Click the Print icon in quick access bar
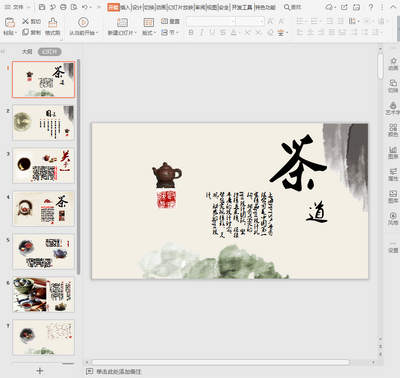Image resolution: width=400 pixels, height=378 pixels. [63, 7]
